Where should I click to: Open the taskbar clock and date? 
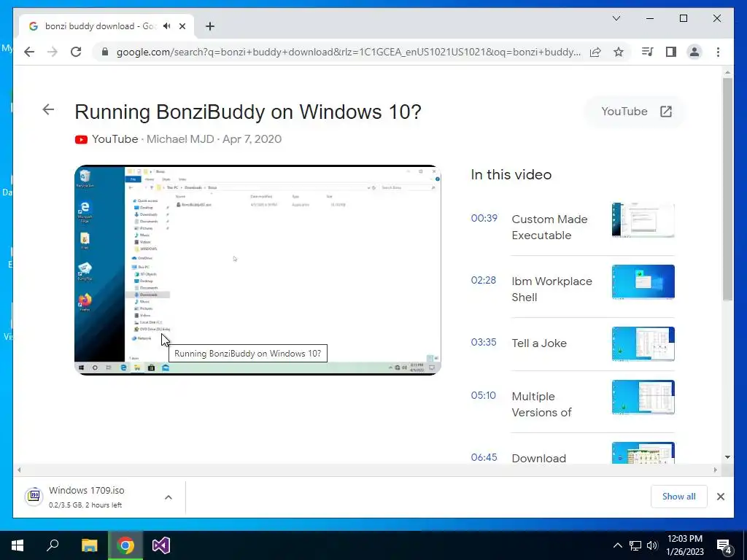(x=685, y=545)
